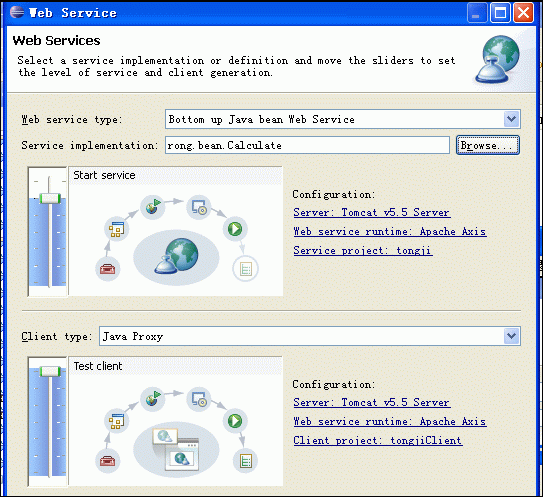Close the Web Service dialog
Screen dimensions: 543x497
coord(523,13)
